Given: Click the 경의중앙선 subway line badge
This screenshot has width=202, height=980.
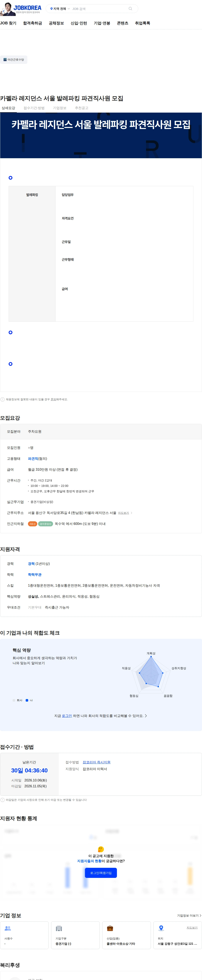Looking at the screenshot, I should [x=45, y=524].
